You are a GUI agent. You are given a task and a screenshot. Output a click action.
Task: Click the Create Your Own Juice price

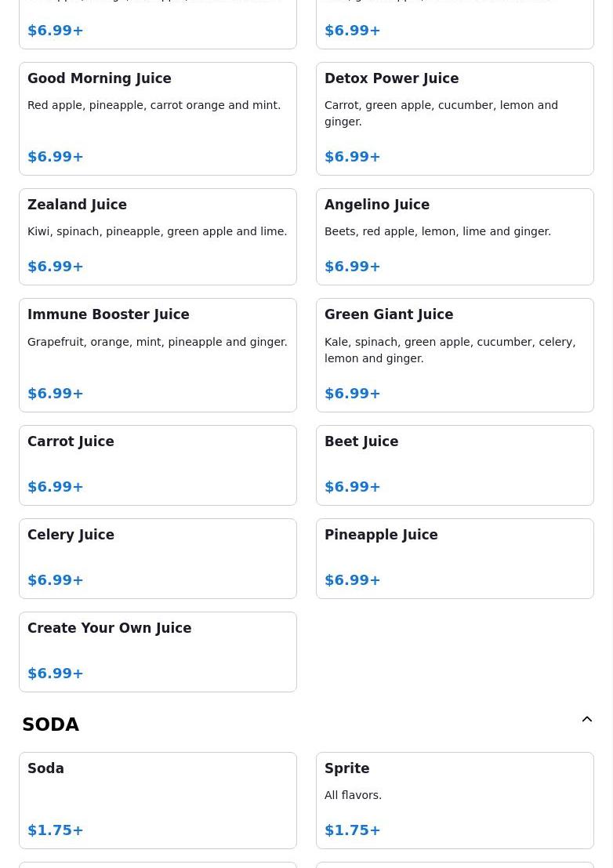[x=56, y=673]
